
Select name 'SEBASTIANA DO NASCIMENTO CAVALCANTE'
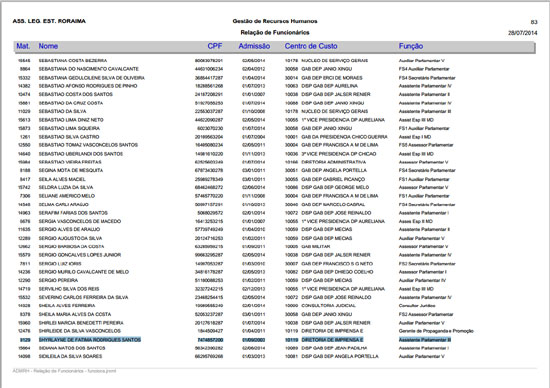click(x=89, y=69)
